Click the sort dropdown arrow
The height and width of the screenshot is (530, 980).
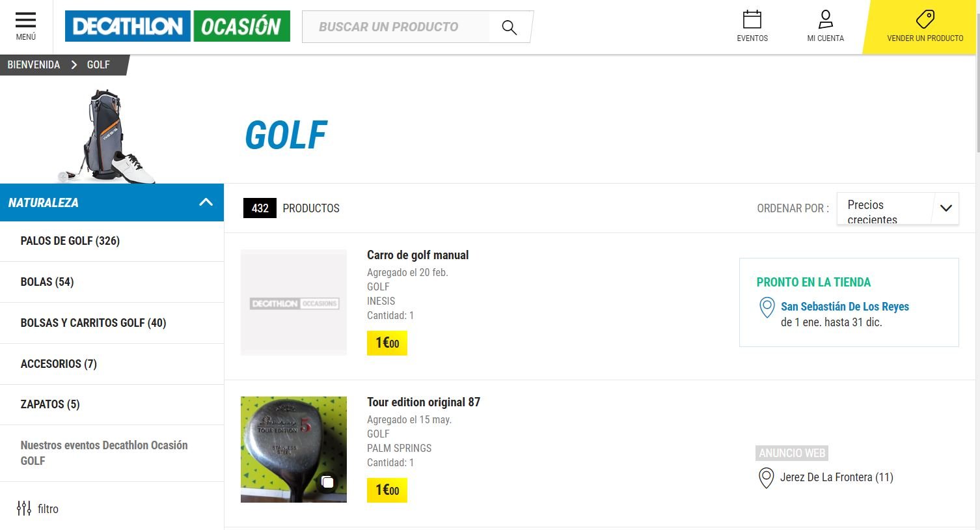click(946, 208)
